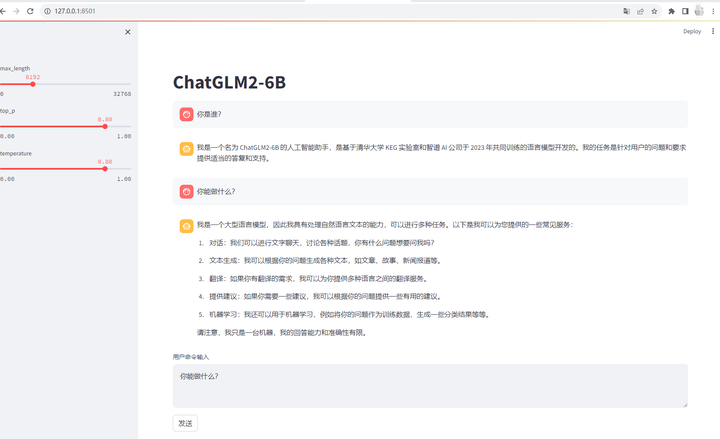This screenshot has height=439, width=720.
Task: Click assistant avatar beside ChatGLM2-6B introduction reply
Action: [x=186, y=149]
